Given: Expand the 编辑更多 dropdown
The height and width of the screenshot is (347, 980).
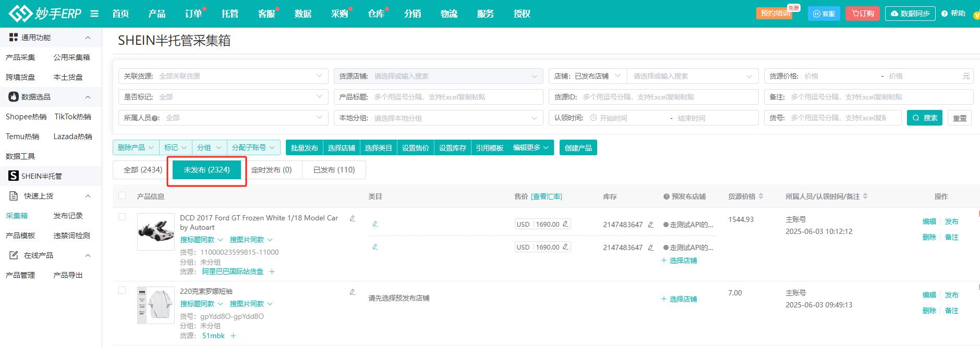Looking at the screenshot, I should point(531,148).
